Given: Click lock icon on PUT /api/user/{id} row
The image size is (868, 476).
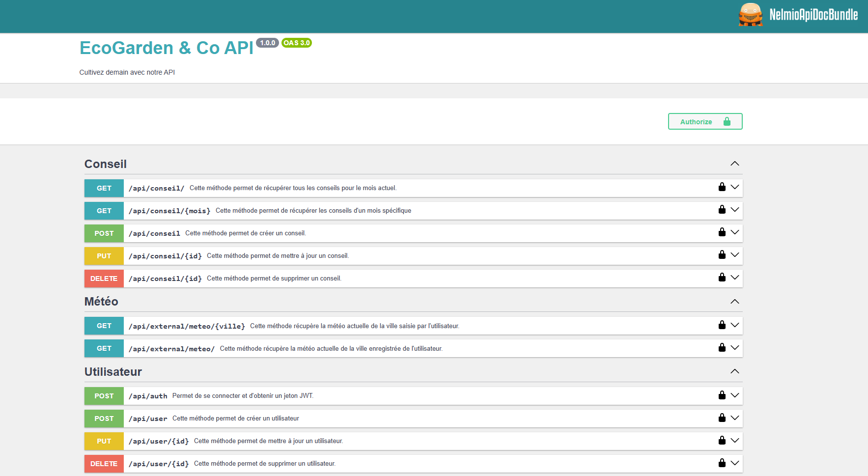Looking at the screenshot, I should coord(722,441).
